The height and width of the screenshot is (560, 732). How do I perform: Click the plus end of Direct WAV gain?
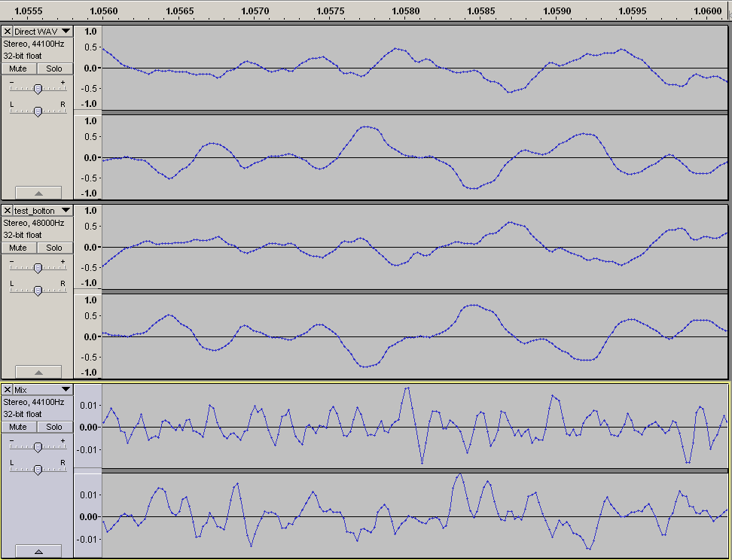pyautogui.click(x=63, y=82)
